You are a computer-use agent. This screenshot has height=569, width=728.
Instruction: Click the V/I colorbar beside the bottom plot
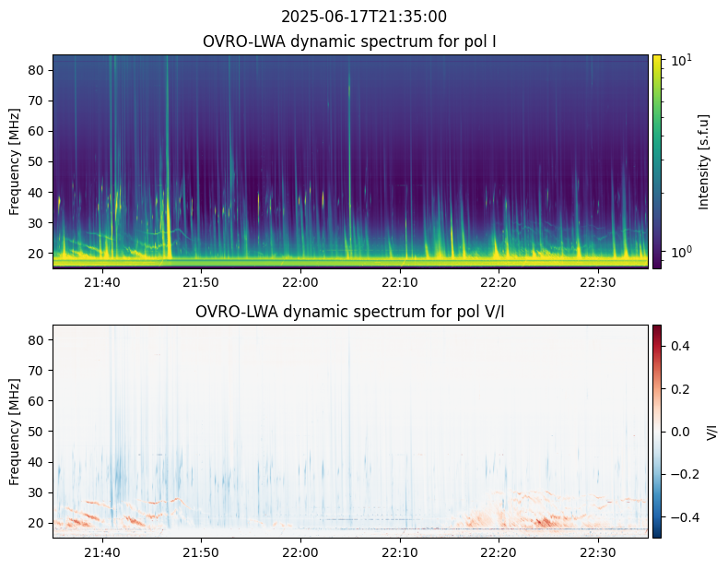tap(657, 431)
